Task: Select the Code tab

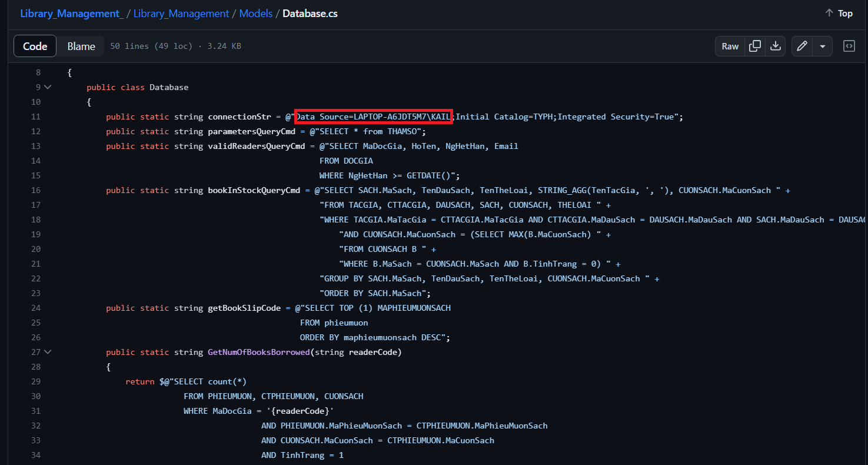Action: pyautogui.click(x=34, y=45)
